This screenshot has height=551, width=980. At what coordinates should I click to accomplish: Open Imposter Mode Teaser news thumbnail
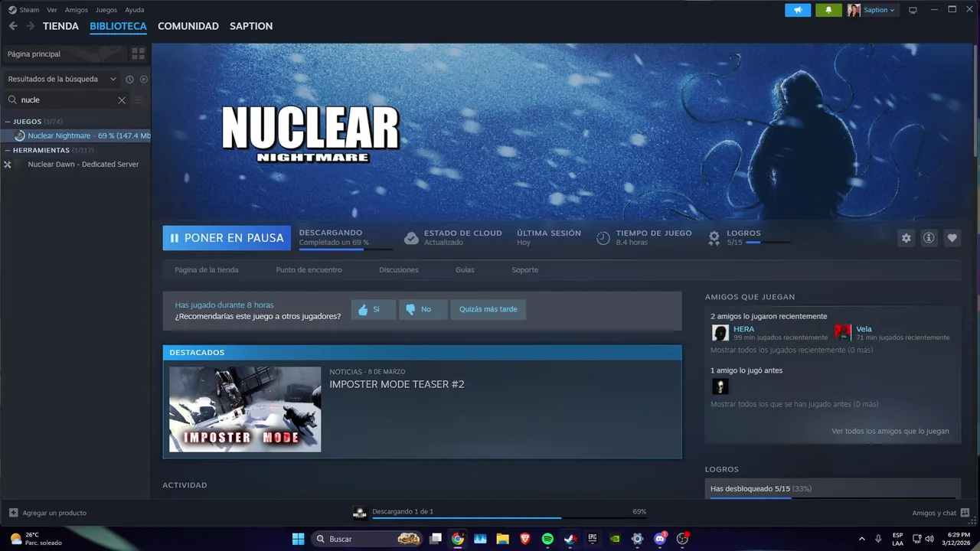(245, 409)
